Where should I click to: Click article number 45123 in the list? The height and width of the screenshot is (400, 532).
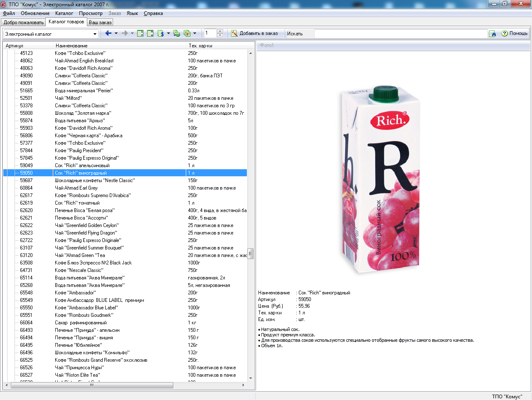(x=26, y=53)
